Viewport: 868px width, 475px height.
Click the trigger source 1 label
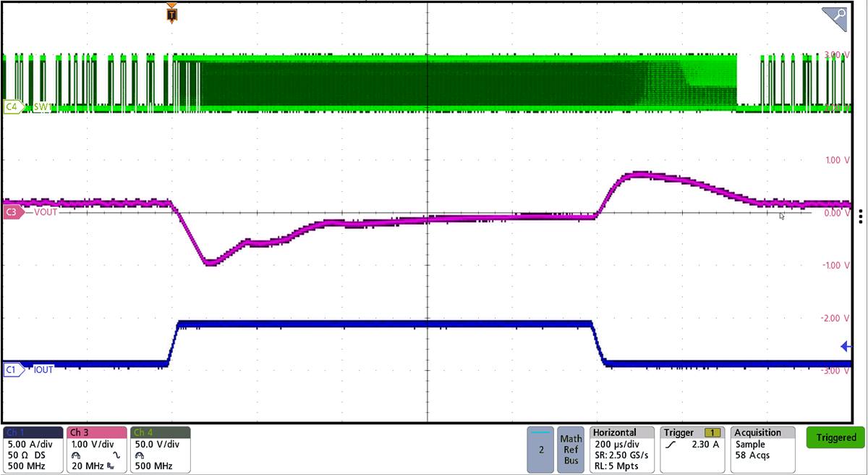pos(712,432)
